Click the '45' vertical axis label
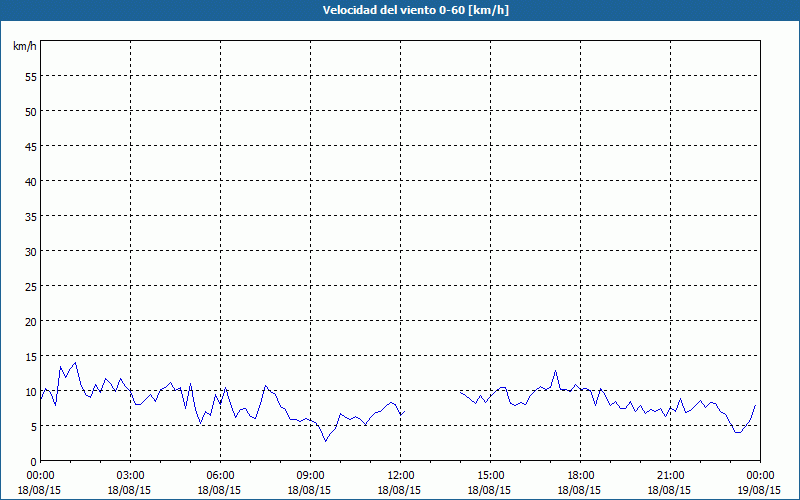Image resolution: width=800 pixels, height=500 pixels. [30, 147]
